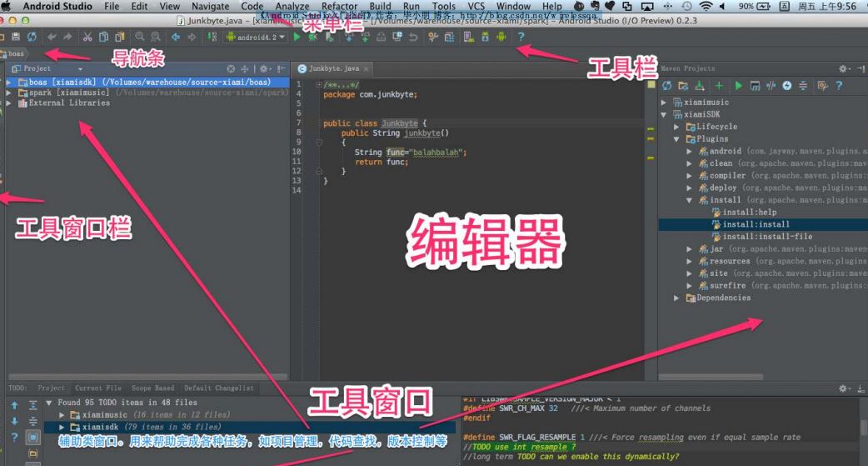This screenshot has height=466, width=868.
Task: Toggle expand all button in TODO panel
Action: tap(32, 405)
